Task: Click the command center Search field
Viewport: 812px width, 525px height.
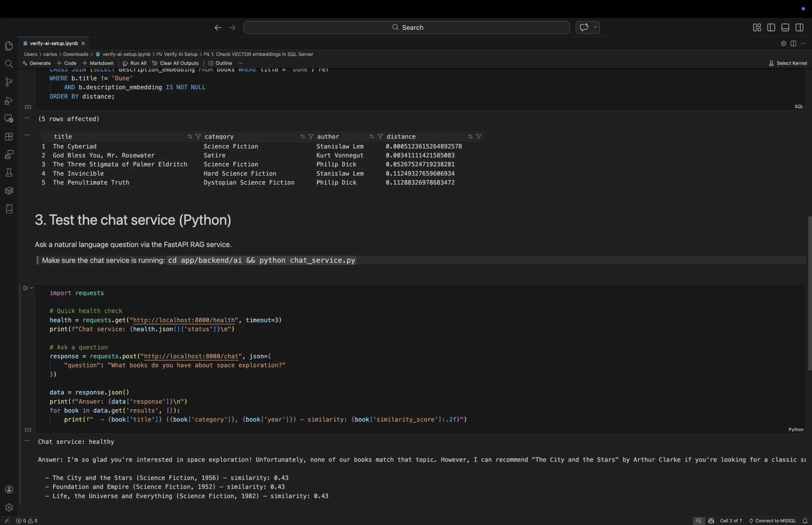Action: tap(407, 28)
